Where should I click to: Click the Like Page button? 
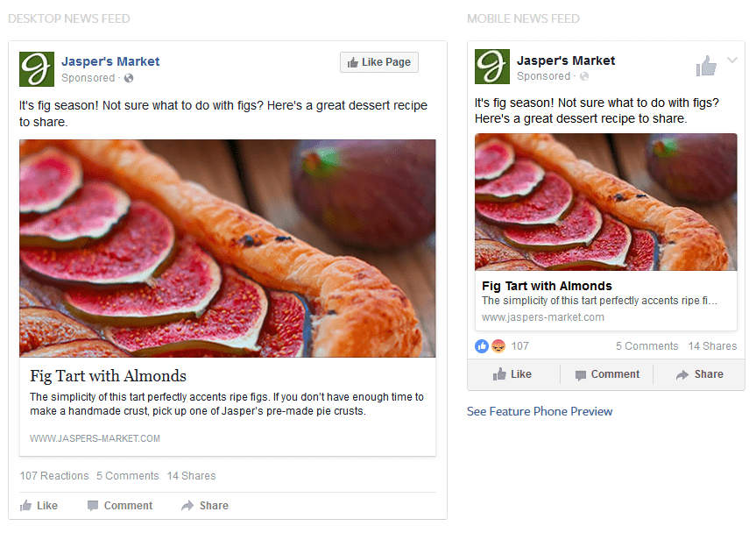click(x=378, y=62)
